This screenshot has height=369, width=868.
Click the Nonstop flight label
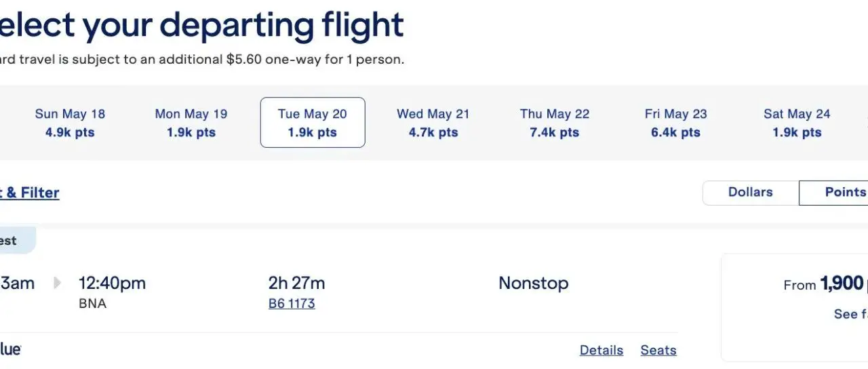pos(533,284)
